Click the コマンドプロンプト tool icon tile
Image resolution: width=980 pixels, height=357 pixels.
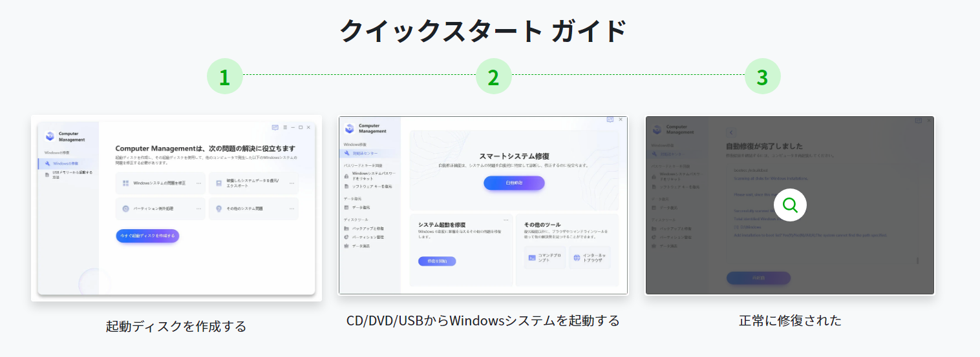click(x=545, y=257)
